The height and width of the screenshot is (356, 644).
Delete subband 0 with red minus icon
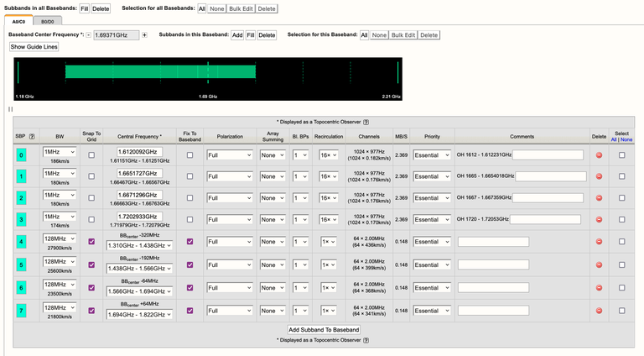click(599, 155)
